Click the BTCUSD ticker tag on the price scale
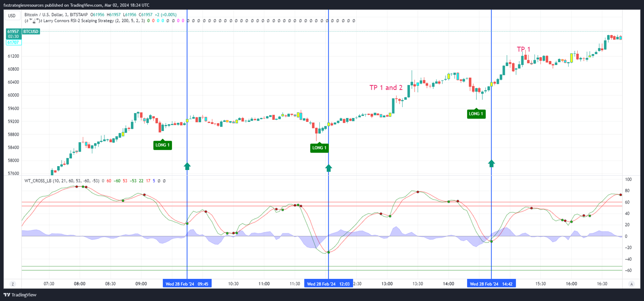Image resolution: width=644 pixels, height=301 pixels. pos(31,31)
